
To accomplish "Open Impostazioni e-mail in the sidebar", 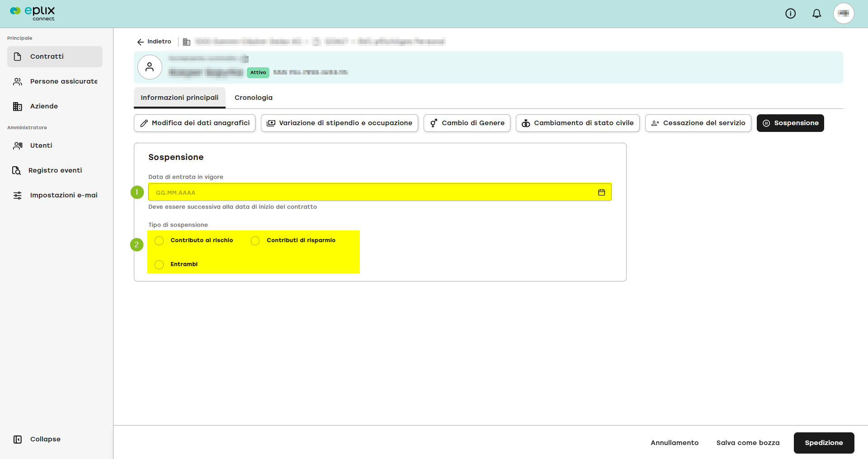I will point(55,195).
